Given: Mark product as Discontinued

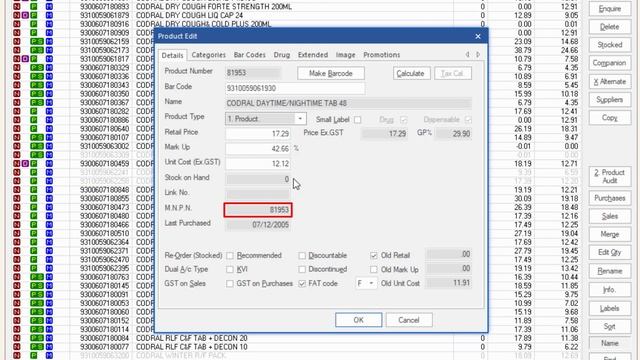Looking at the screenshot, I should click(x=302, y=269).
